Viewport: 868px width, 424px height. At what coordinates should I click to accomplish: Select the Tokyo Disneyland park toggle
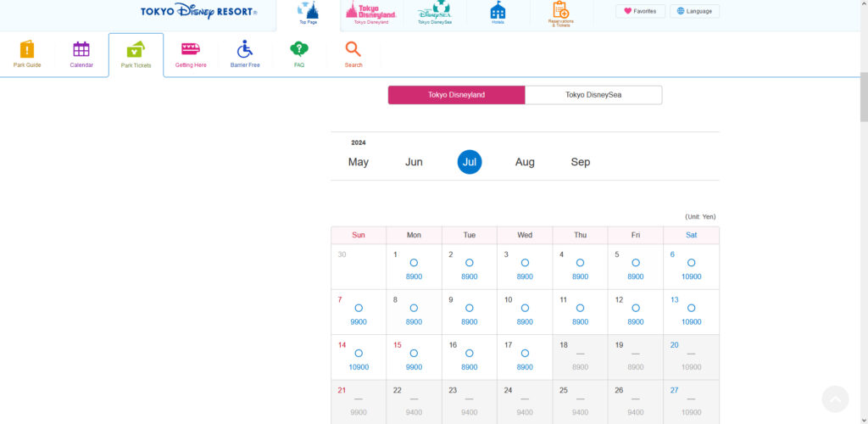point(456,95)
